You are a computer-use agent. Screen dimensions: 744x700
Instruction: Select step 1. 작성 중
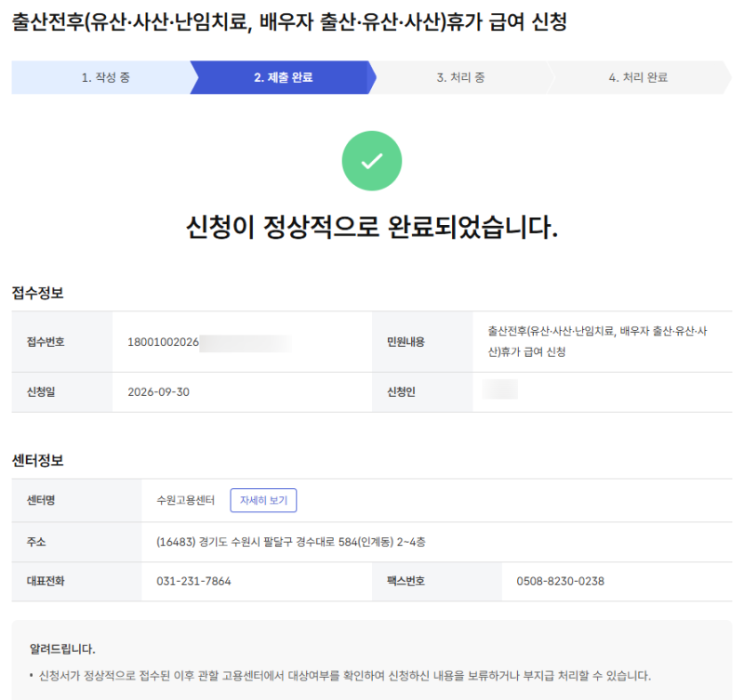(105, 77)
